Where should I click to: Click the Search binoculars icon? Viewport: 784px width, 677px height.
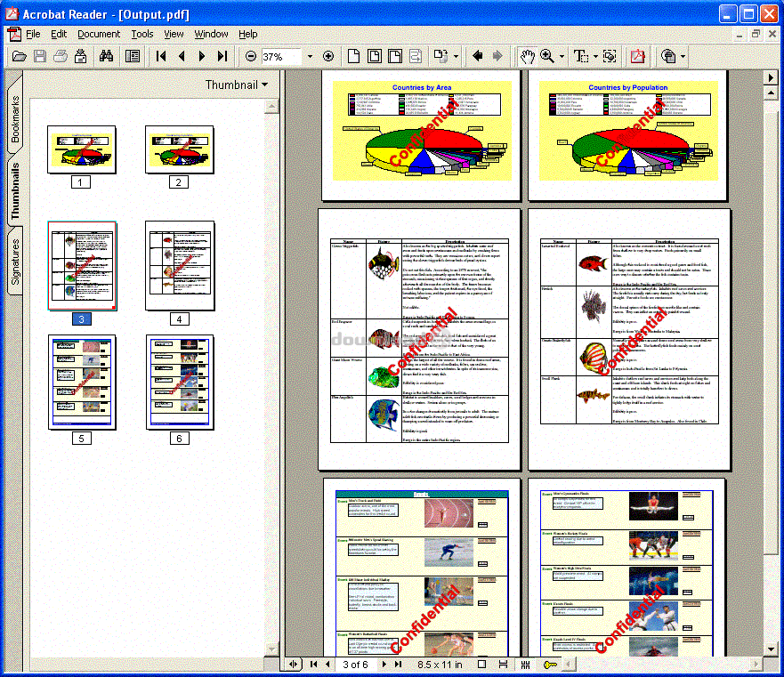point(107,56)
